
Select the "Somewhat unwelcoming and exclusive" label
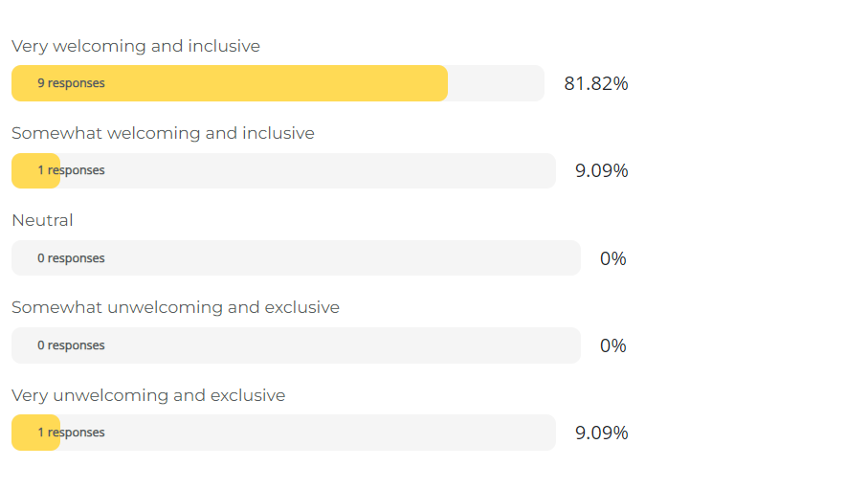pyautogui.click(x=175, y=307)
